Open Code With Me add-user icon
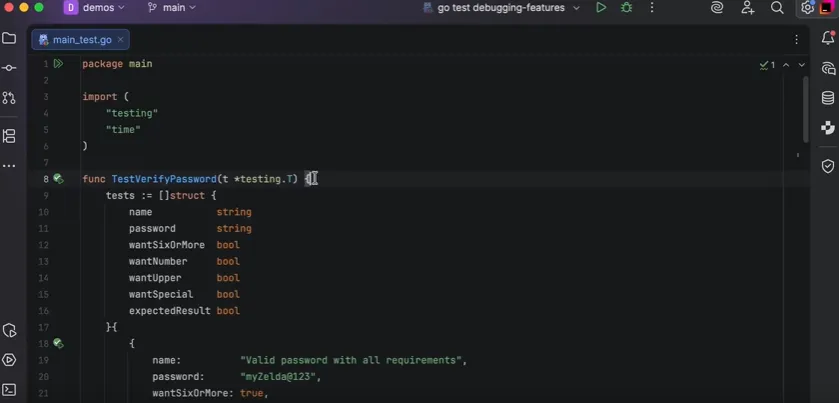The width and height of the screenshot is (839, 403). [x=748, y=7]
